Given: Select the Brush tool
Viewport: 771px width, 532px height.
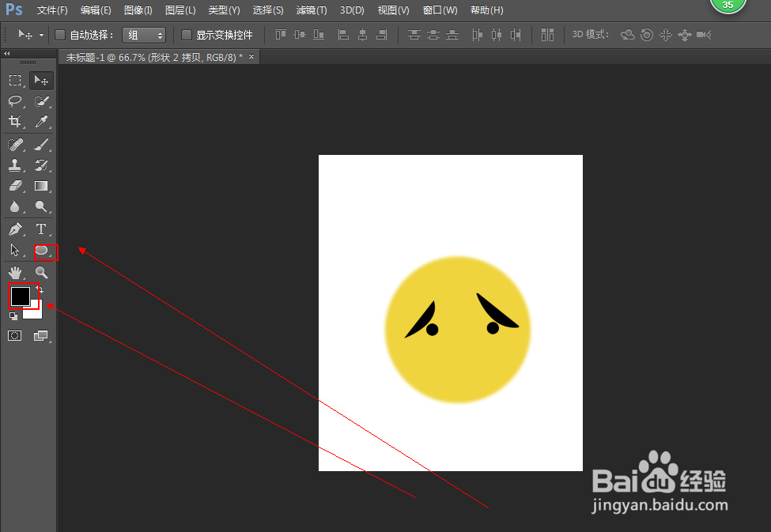Looking at the screenshot, I should 41,143.
